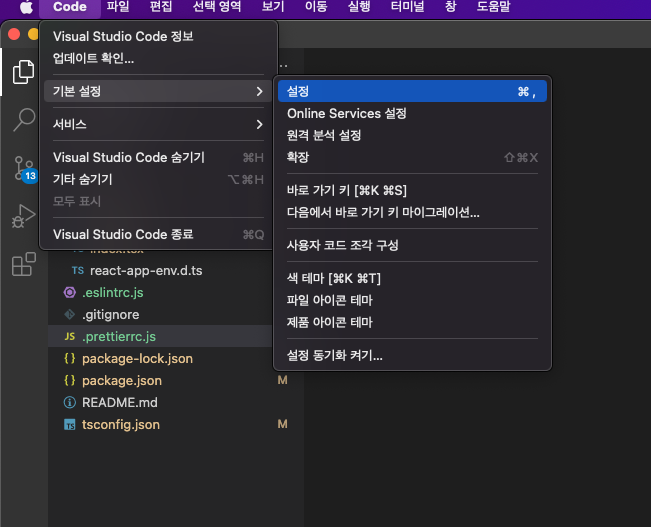
Task: Open the 파일 menu
Action: 118,7
